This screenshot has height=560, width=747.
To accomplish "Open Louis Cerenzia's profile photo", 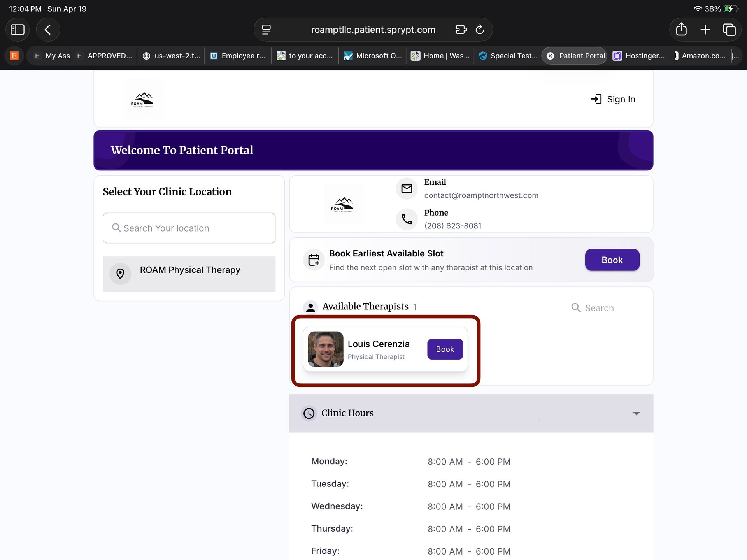I will click(x=325, y=349).
